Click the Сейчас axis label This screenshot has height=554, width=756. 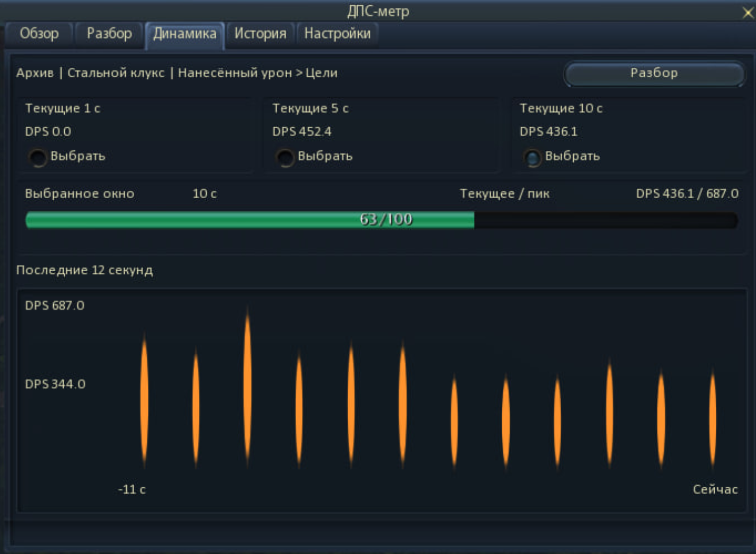pyautogui.click(x=715, y=489)
